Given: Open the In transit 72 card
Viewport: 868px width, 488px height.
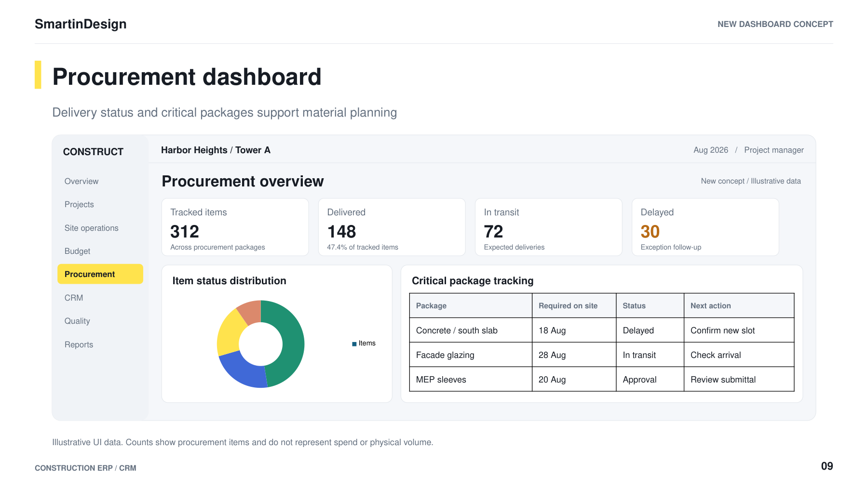Looking at the screenshot, I should point(549,227).
